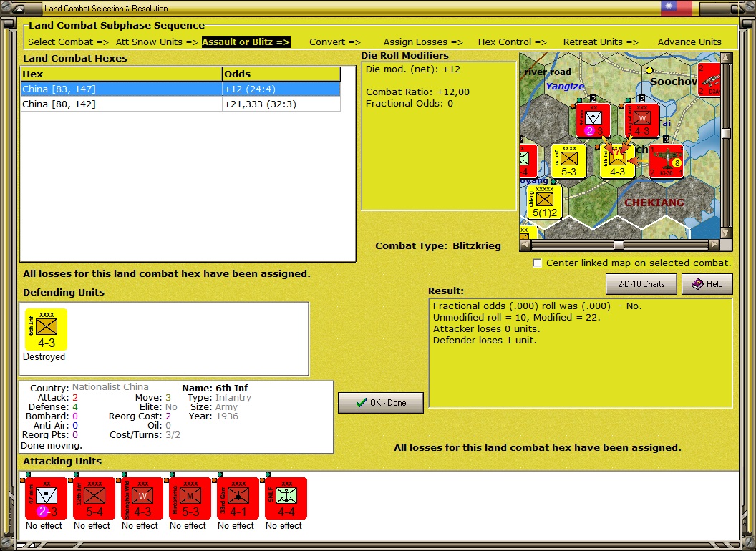
Task: Click Unmodified roll = 10 result line
Action: coord(516,317)
